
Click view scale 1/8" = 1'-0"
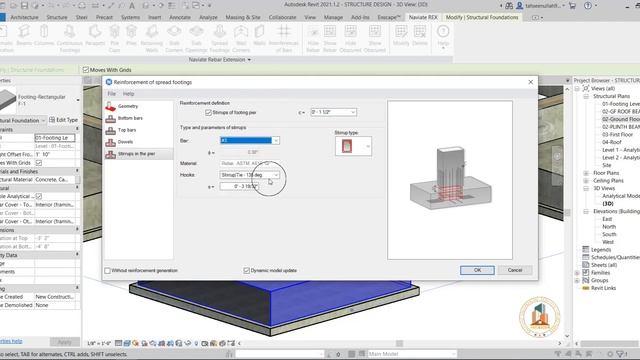click(99, 343)
